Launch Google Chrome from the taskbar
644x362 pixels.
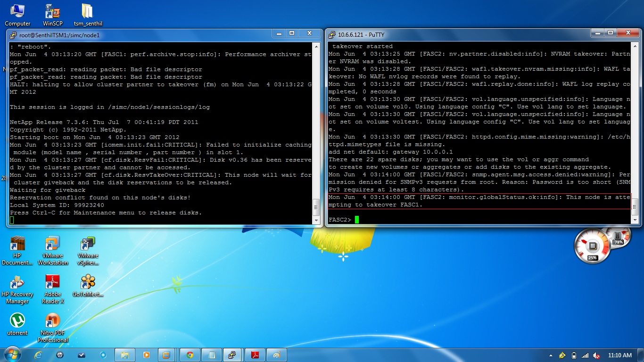coord(190,355)
